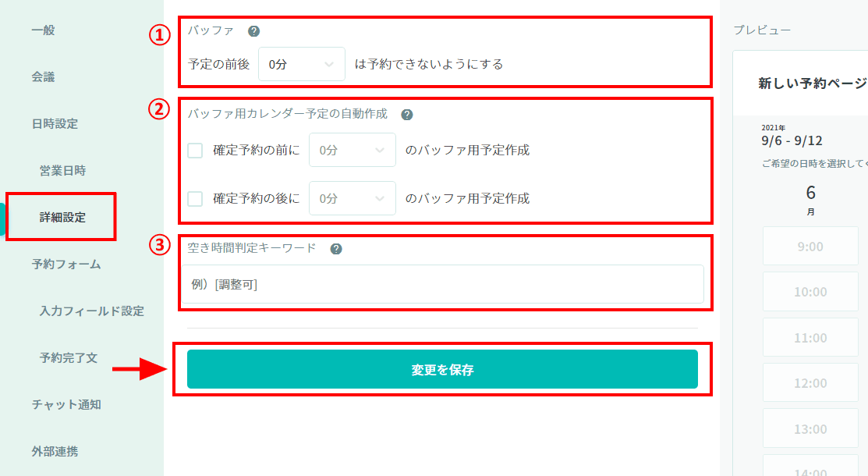Open 確定予約の後に minutes dropdown
The height and width of the screenshot is (476, 868).
[352, 198]
